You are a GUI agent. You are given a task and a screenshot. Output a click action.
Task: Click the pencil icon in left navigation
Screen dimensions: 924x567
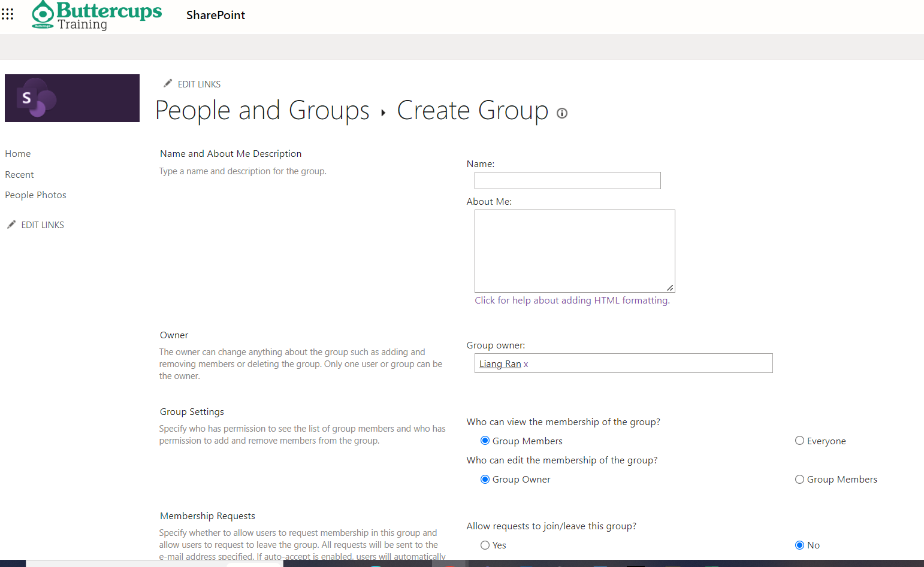coord(11,225)
